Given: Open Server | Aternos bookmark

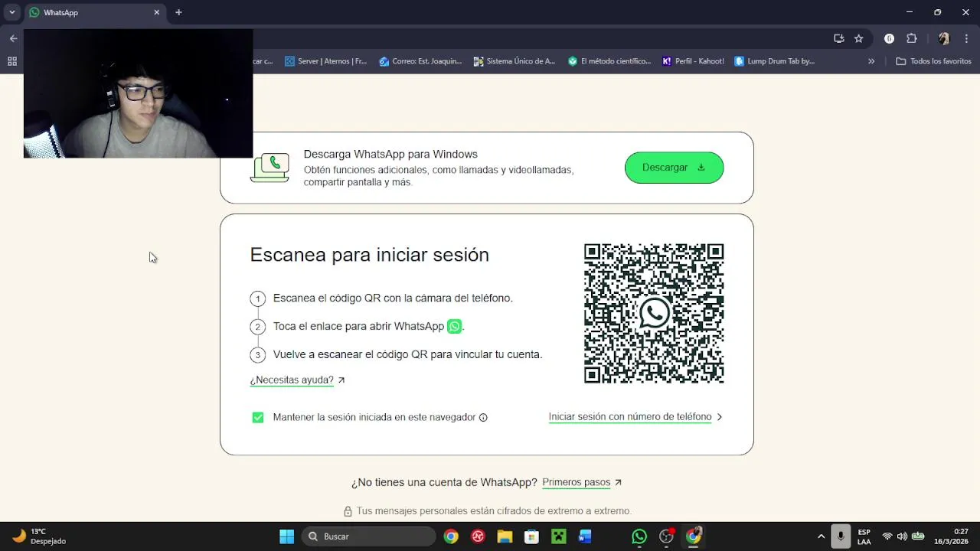Looking at the screenshot, I should [x=325, y=61].
